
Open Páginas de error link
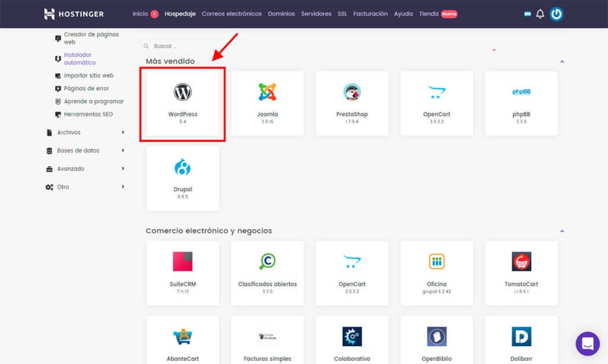click(x=86, y=88)
